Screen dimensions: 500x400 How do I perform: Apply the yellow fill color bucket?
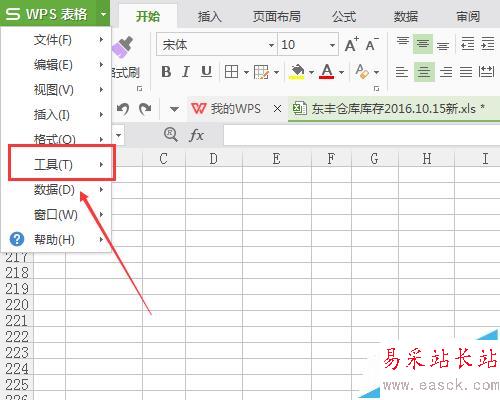[297, 72]
